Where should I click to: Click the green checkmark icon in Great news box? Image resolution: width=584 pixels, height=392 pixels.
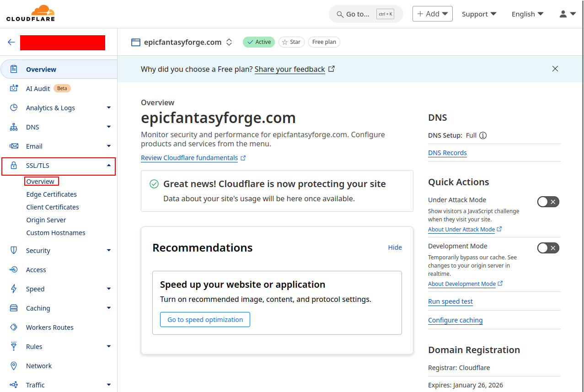point(154,184)
